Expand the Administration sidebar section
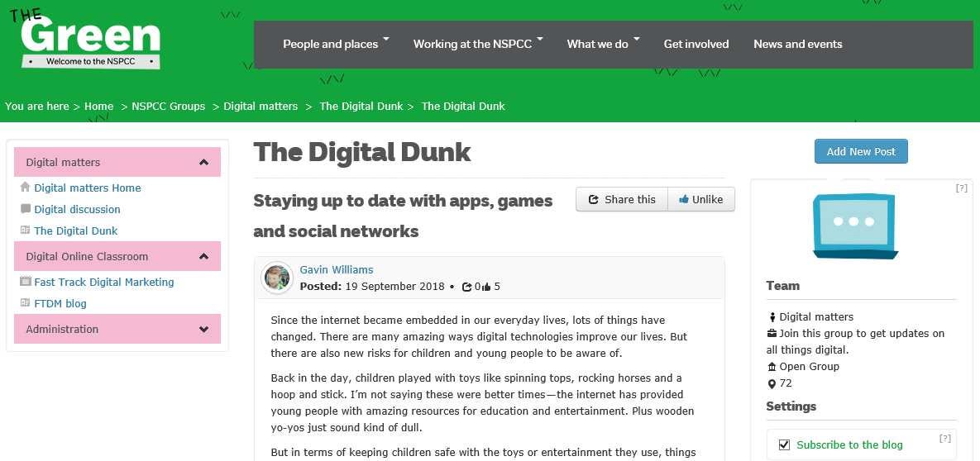 coord(203,329)
